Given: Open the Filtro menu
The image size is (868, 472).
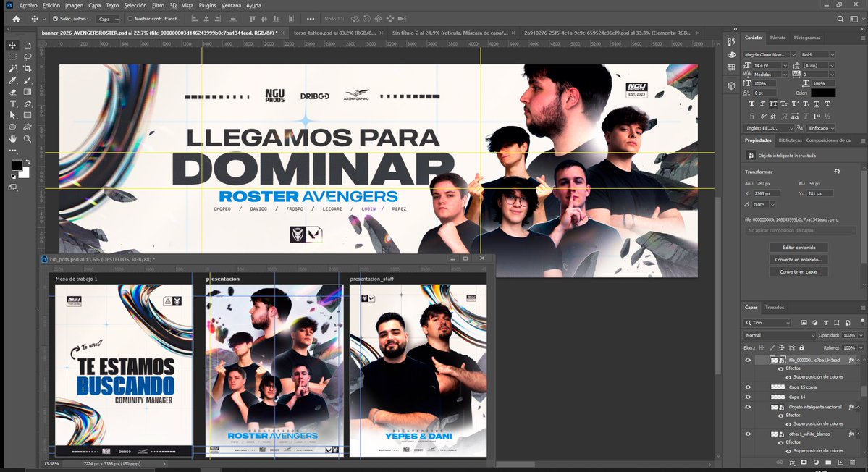Looking at the screenshot, I should 158,5.
